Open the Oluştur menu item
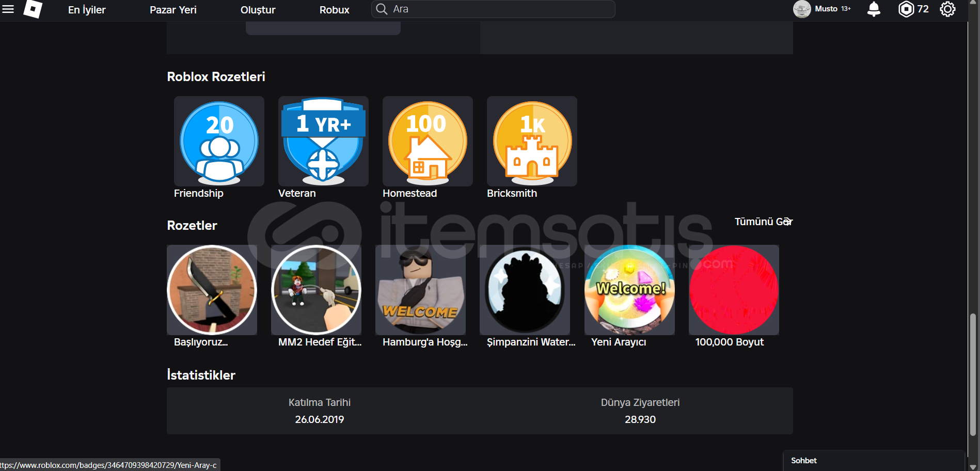980x471 pixels. 258,10
